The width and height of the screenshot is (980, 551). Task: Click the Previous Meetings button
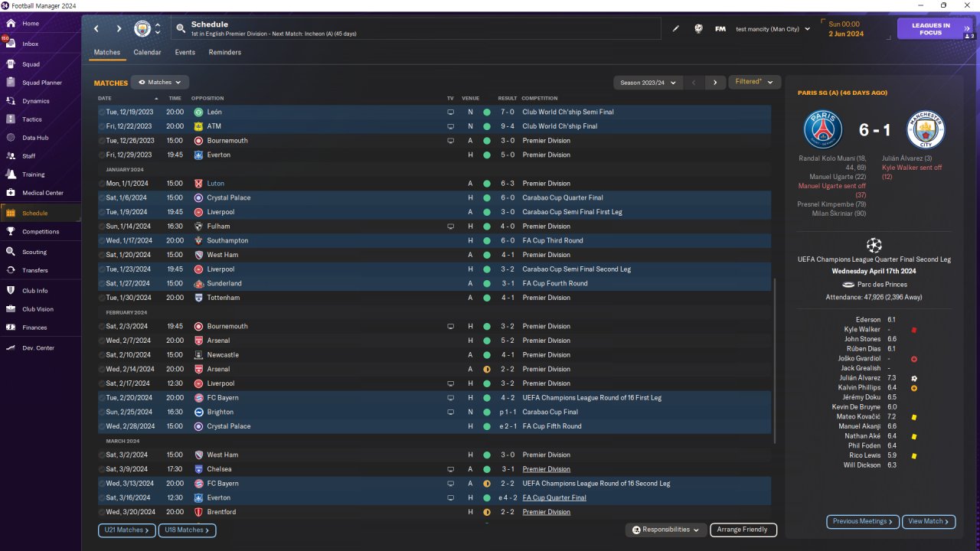(x=863, y=521)
